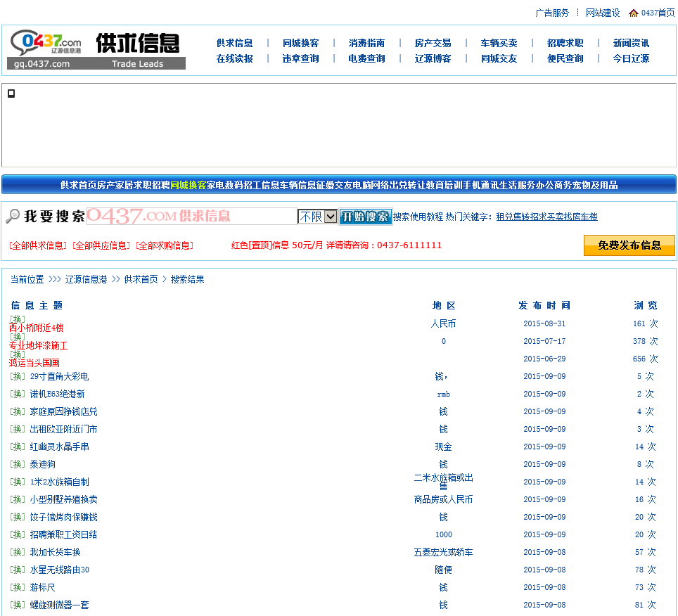The width and height of the screenshot is (678, 616).
Task: Select 宠物及用品 in blue category bar
Action: [x=594, y=185]
